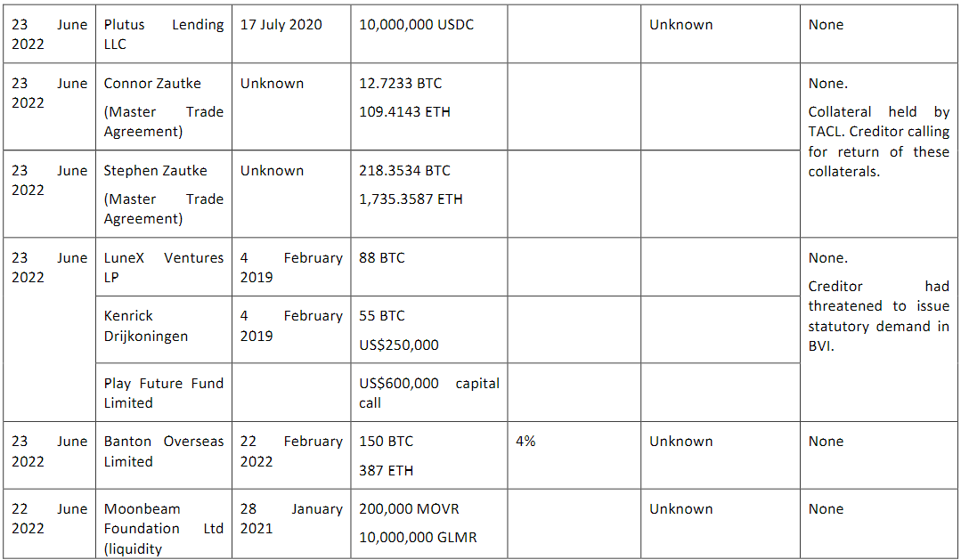Click the 200,000 MOVR amount
The width and height of the screenshot is (961, 560).
[409, 509]
